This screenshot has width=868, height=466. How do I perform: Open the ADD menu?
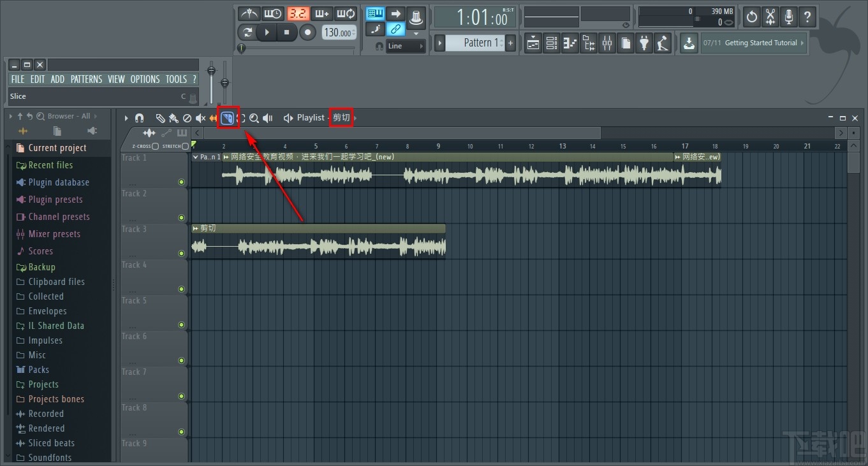click(57, 79)
